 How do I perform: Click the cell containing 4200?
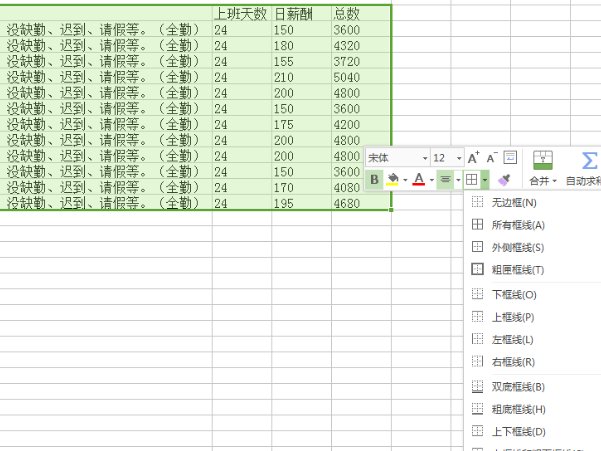pyautogui.click(x=361, y=125)
